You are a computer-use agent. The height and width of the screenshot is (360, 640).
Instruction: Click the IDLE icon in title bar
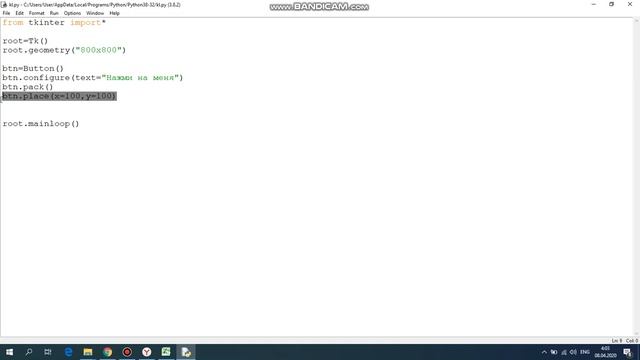[4, 4]
